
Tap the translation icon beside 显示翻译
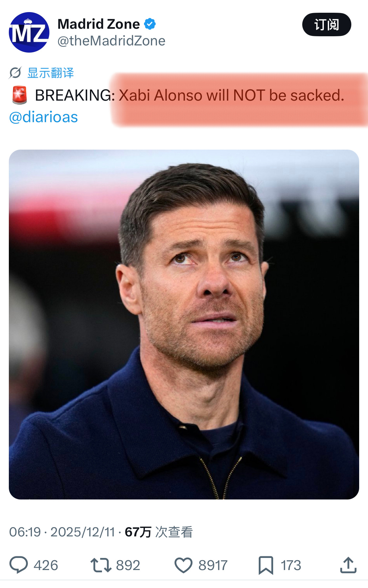[15, 73]
